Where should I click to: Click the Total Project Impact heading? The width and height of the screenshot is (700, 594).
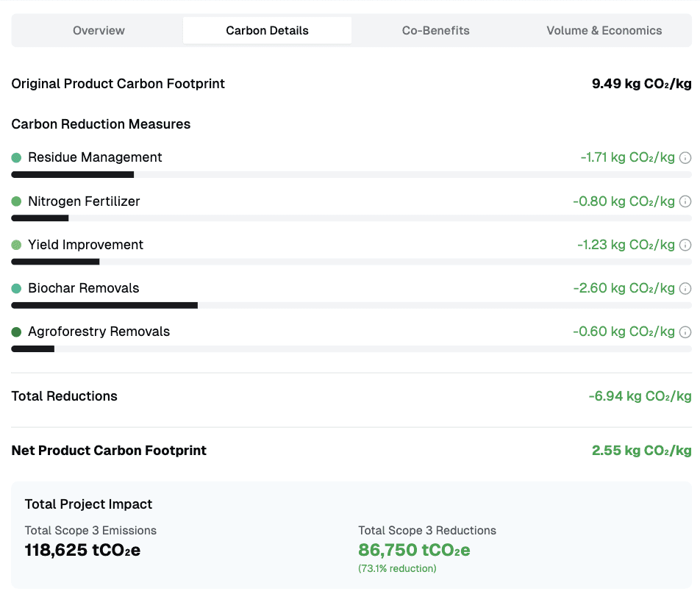[x=88, y=504]
